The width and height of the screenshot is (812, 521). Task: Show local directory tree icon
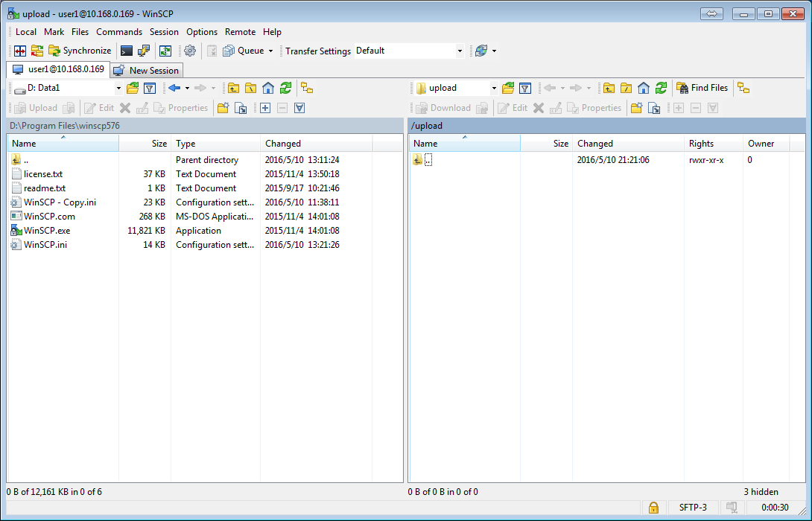click(307, 88)
